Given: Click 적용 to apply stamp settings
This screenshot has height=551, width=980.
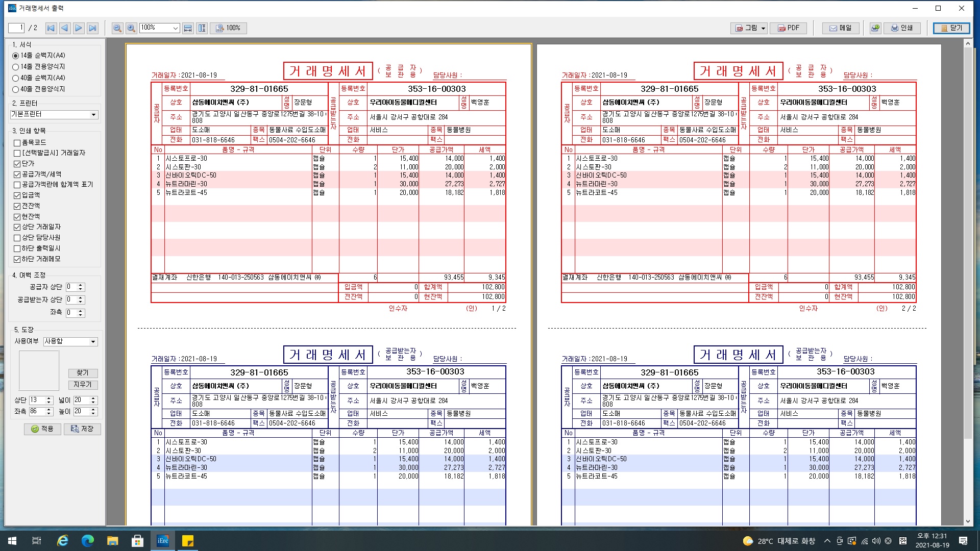Looking at the screenshot, I should coord(42,429).
